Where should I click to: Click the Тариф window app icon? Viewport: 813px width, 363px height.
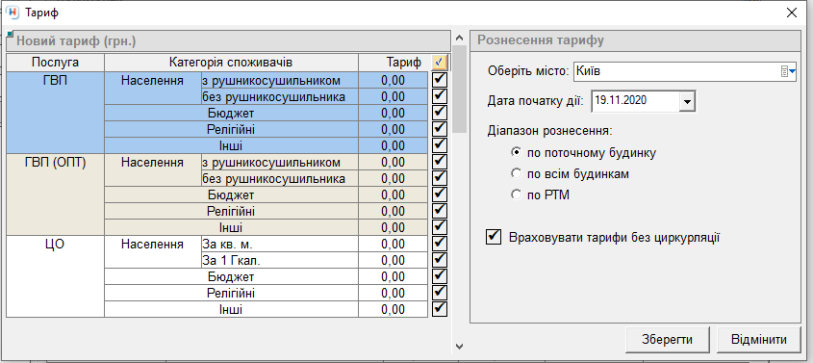(12, 12)
